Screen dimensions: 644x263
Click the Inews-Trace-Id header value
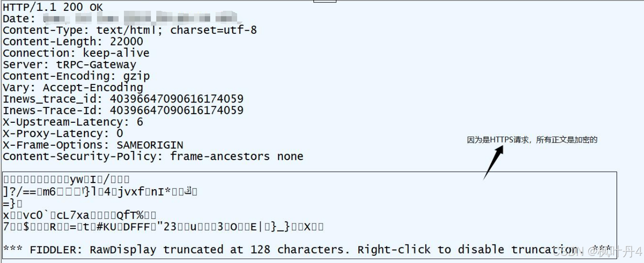[176, 110]
